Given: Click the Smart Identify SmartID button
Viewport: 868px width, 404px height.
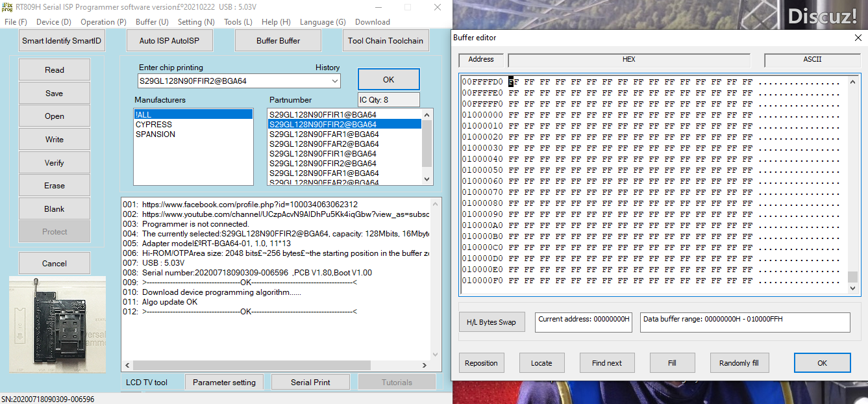Looking at the screenshot, I should [62, 40].
